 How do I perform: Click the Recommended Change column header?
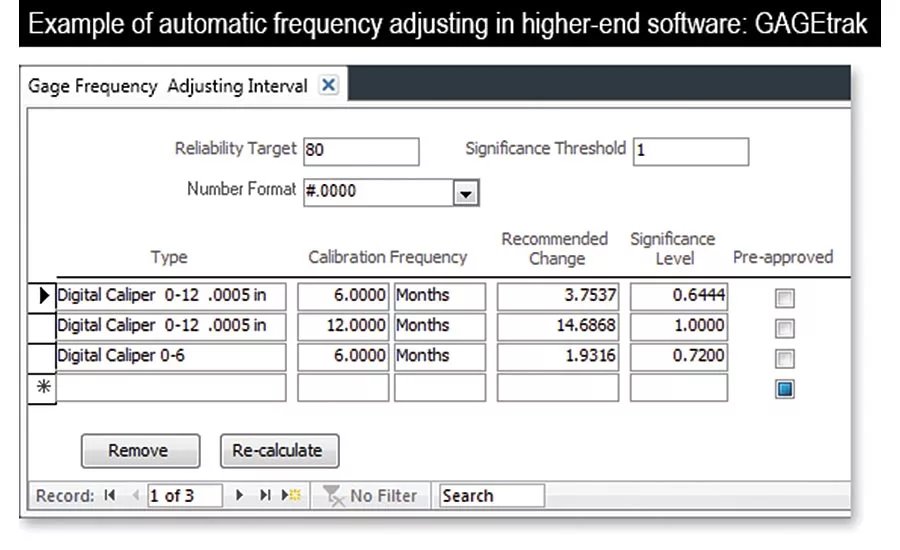click(x=555, y=249)
